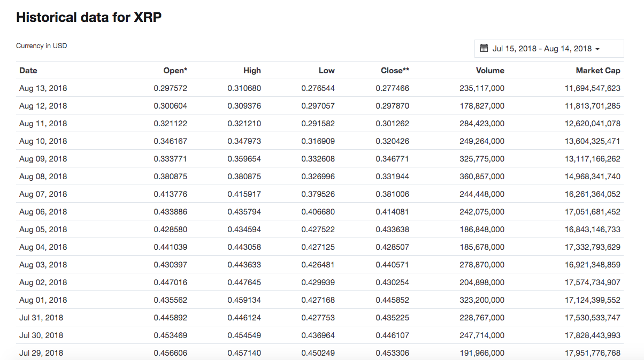Image resolution: width=644 pixels, height=360 pixels.
Task: Click volume value 191,966,000
Action: pyautogui.click(x=482, y=353)
